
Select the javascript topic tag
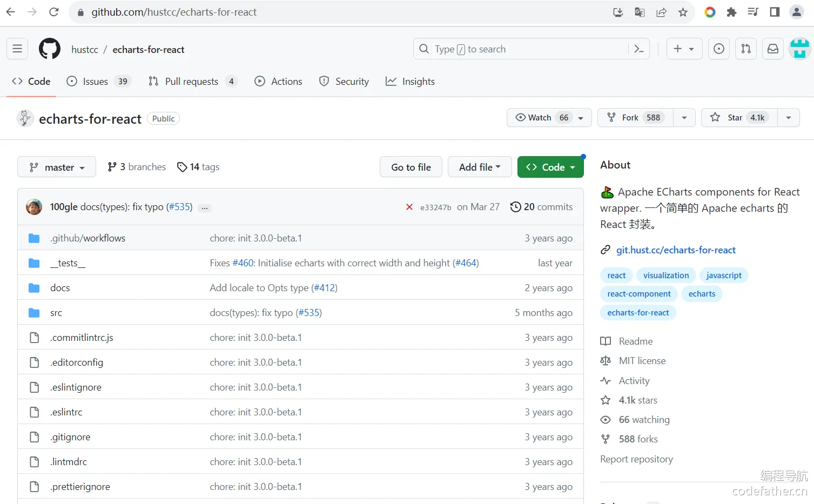(724, 275)
